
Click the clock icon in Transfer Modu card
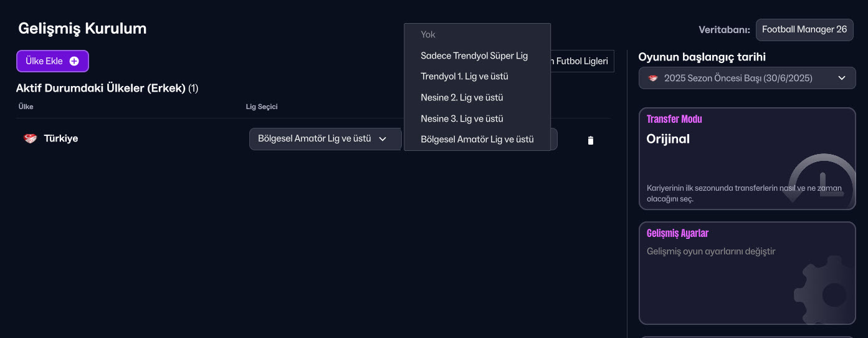[821, 180]
